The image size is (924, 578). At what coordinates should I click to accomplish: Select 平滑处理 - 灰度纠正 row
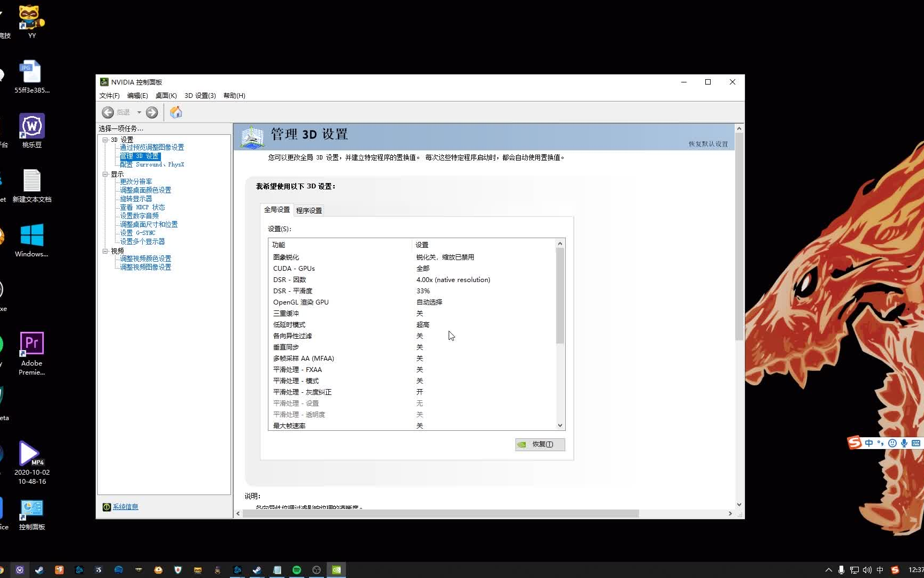click(412, 392)
